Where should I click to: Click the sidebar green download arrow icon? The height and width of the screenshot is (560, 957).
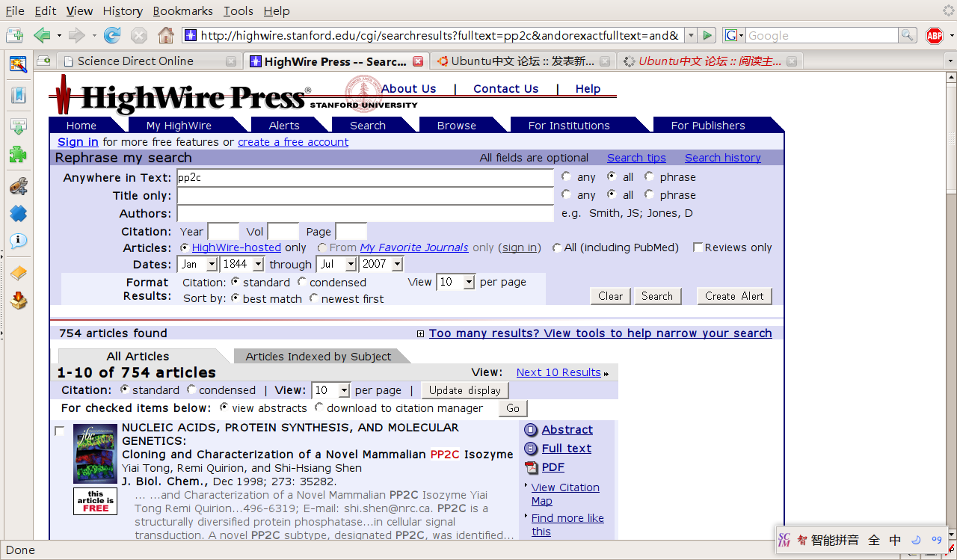point(18,126)
